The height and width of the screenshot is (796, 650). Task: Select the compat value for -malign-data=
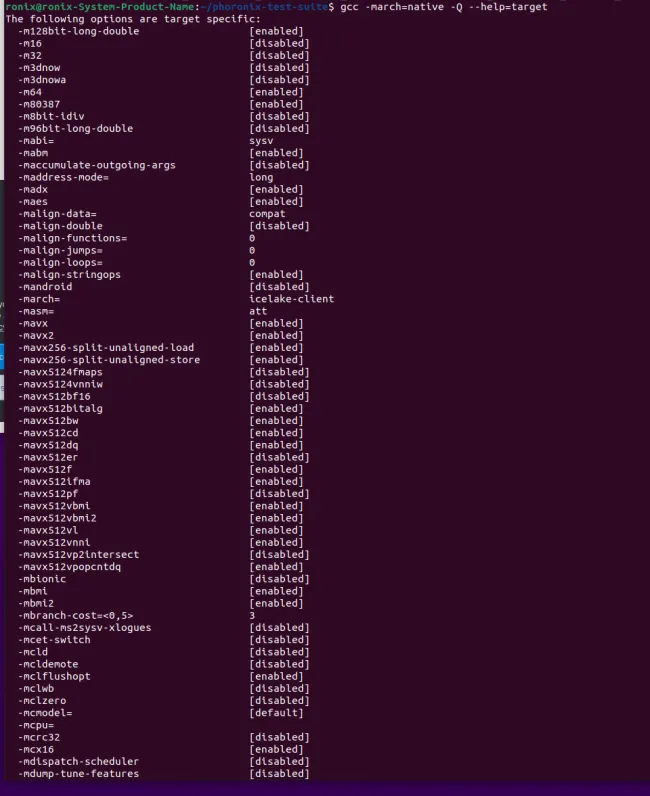coord(267,214)
